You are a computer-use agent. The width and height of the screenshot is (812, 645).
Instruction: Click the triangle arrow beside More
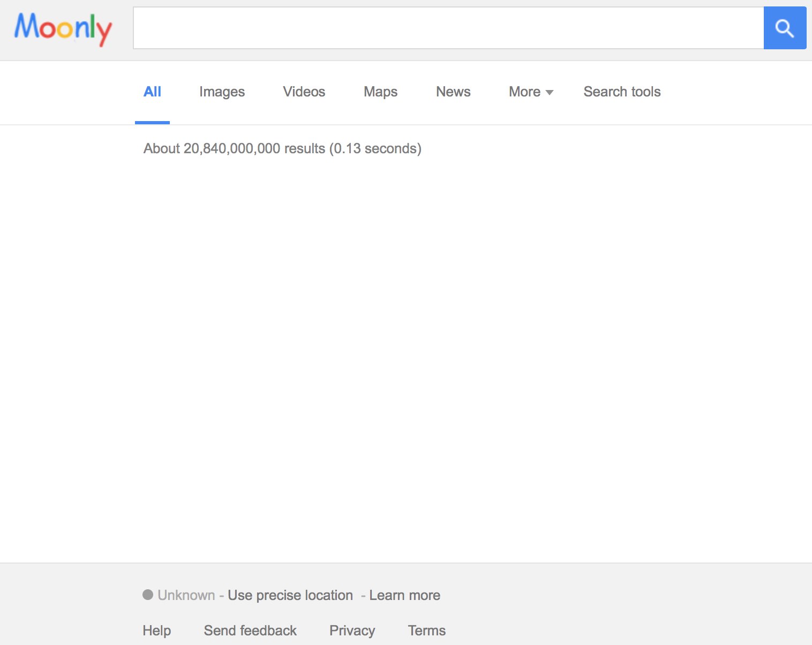[x=549, y=93]
